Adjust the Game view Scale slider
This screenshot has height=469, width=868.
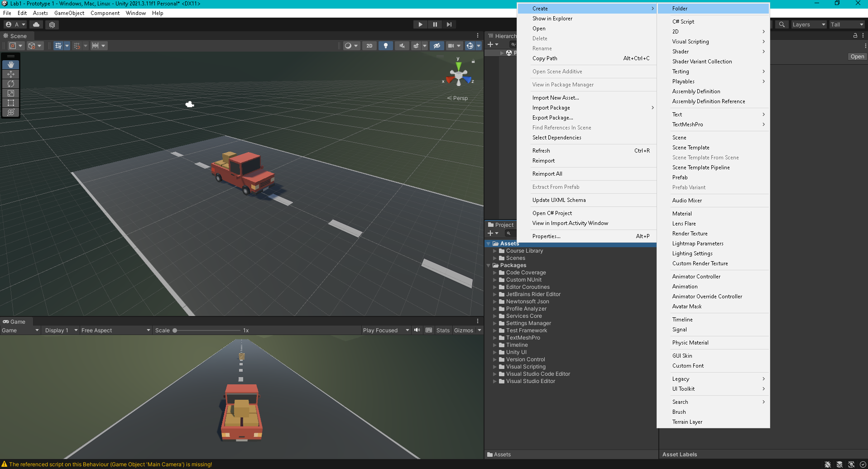pyautogui.click(x=175, y=330)
